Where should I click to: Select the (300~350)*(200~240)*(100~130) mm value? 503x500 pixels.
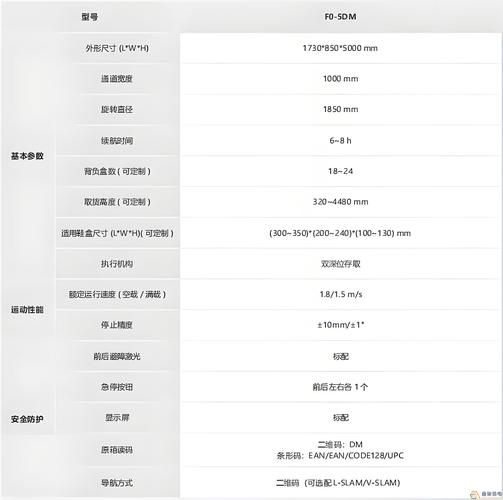[340, 233]
